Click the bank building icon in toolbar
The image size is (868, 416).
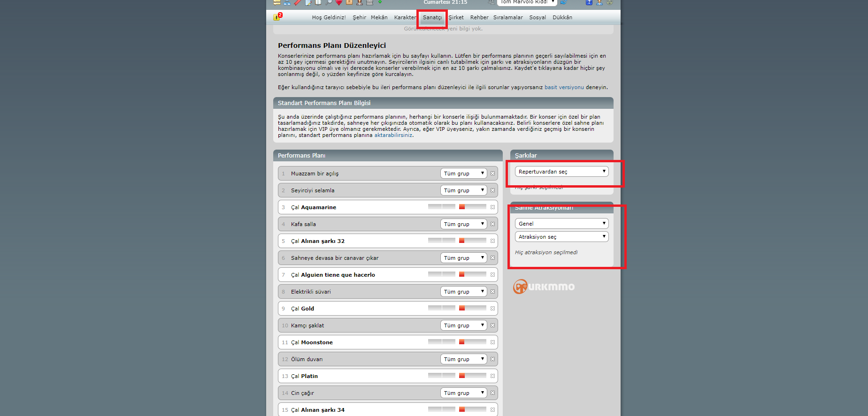369,2
